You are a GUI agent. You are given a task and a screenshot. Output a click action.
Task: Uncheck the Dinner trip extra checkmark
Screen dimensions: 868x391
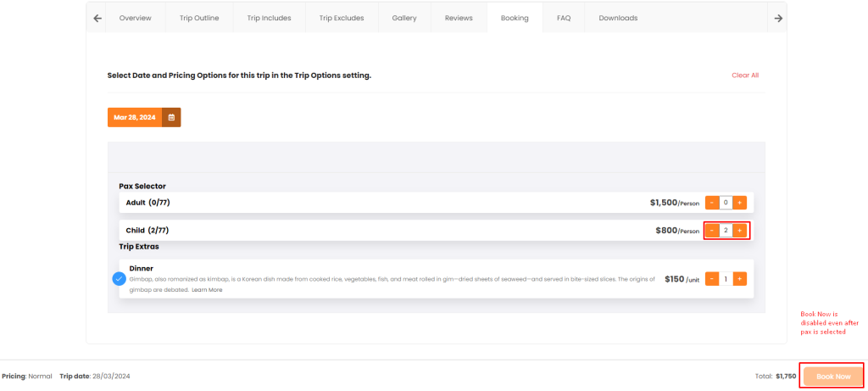tap(119, 278)
